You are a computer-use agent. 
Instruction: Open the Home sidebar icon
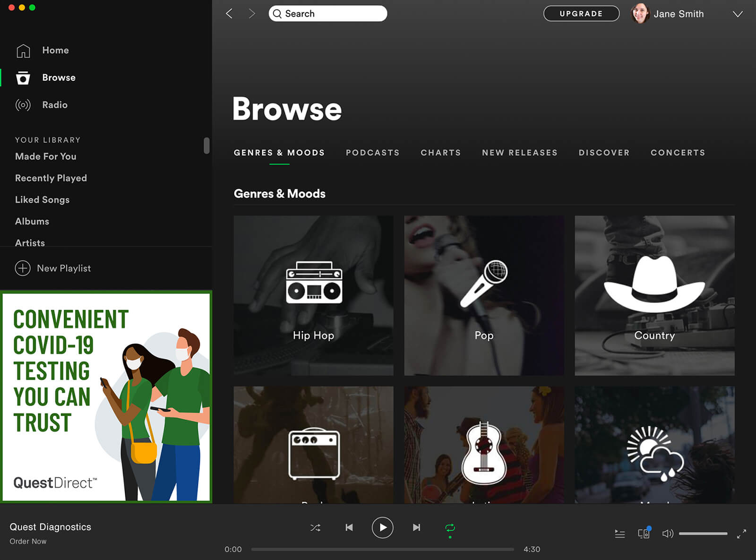coord(23,51)
